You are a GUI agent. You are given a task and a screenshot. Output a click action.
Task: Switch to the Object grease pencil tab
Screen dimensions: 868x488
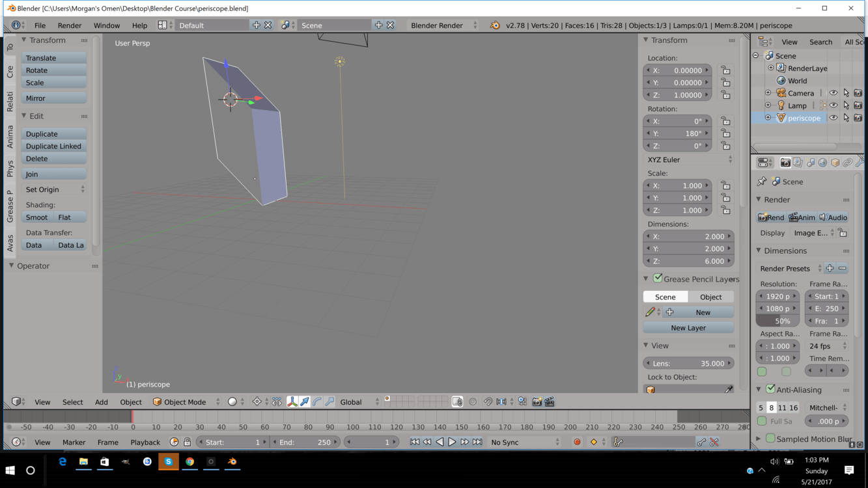pyautogui.click(x=710, y=297)
